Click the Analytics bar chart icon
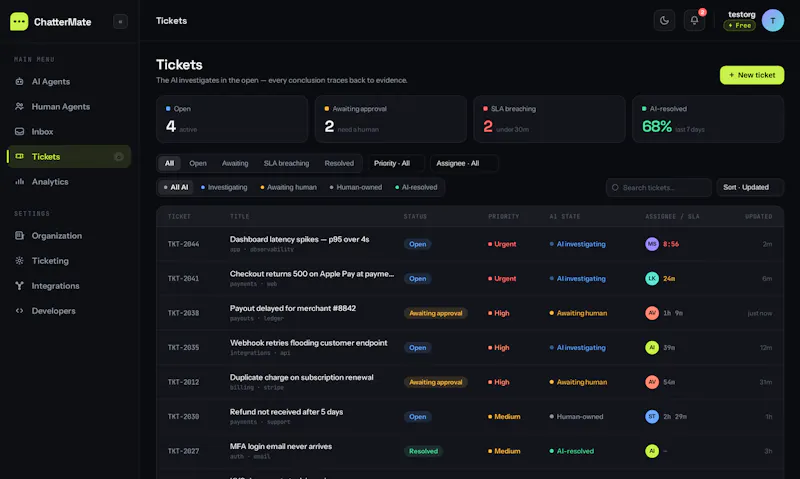 (19, 182)
